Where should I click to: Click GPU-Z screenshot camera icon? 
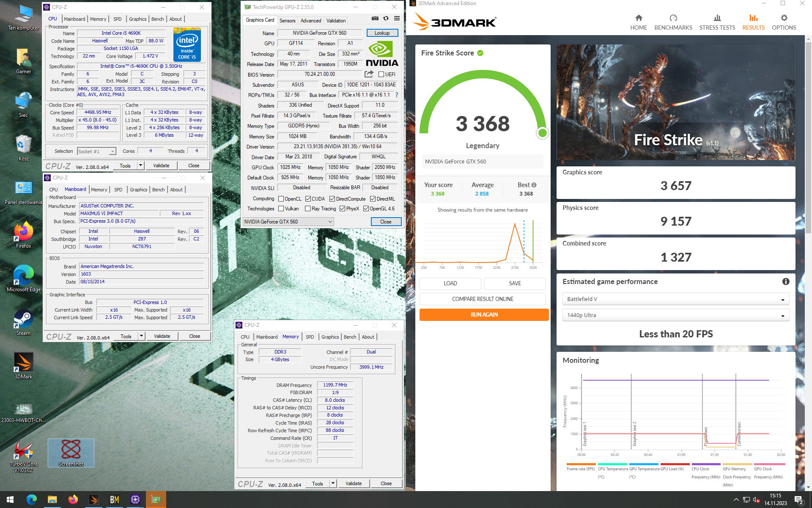[x=375, y=18]
